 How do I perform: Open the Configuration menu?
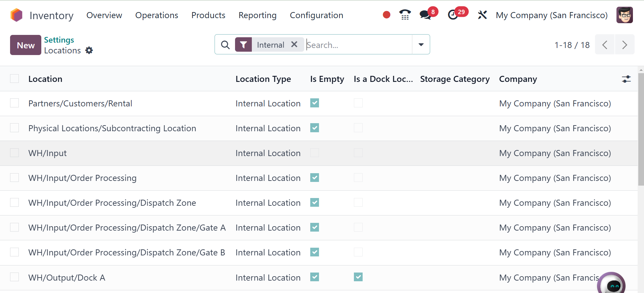click(x=316, y=15)
